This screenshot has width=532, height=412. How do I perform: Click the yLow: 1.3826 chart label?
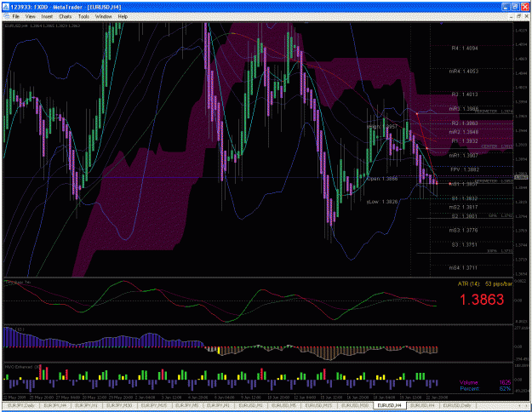point(382,202)
